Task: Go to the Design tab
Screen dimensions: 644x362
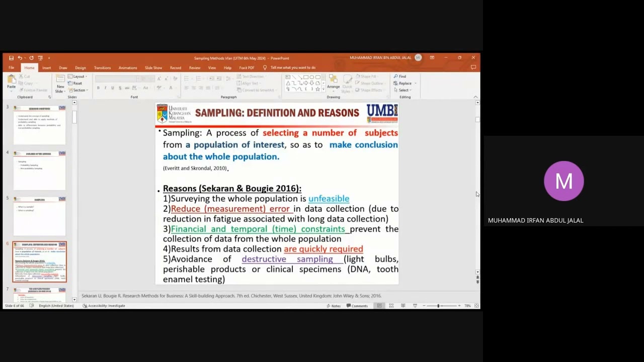Action: click(80, 68)
